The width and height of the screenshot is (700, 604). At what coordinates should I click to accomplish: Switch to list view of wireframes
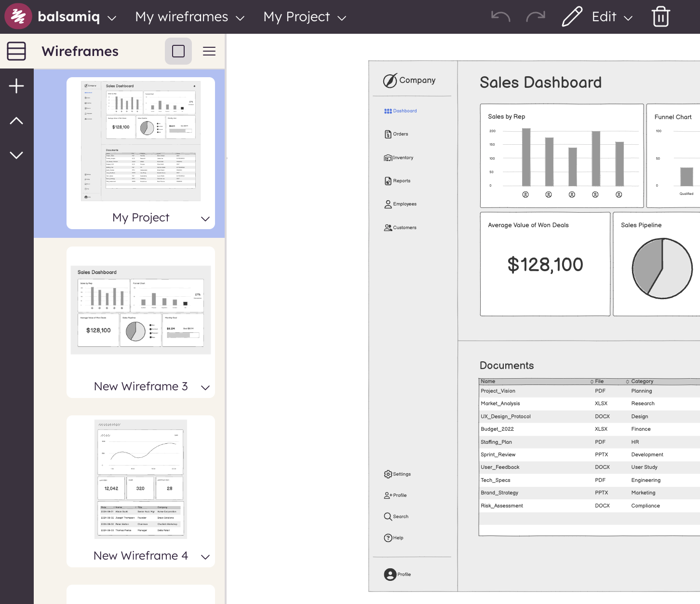tap(209, 51)
